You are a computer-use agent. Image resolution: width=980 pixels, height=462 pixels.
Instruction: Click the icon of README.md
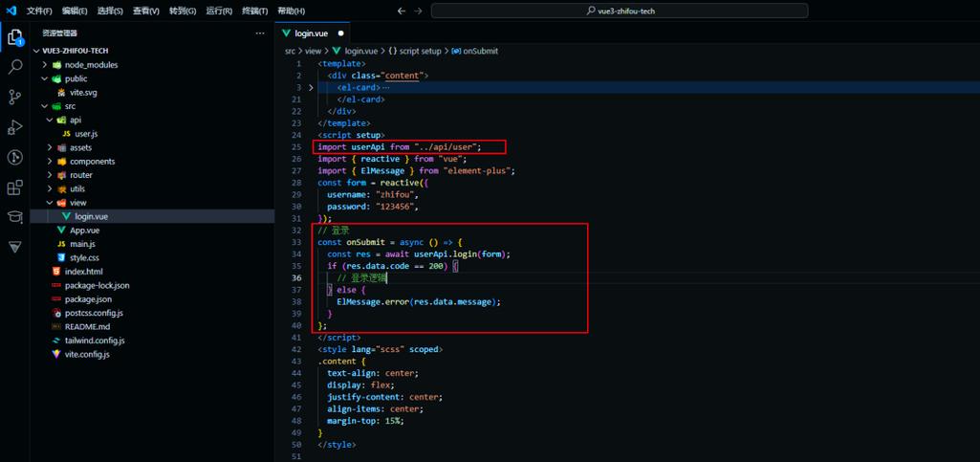[x=56, y=326]
